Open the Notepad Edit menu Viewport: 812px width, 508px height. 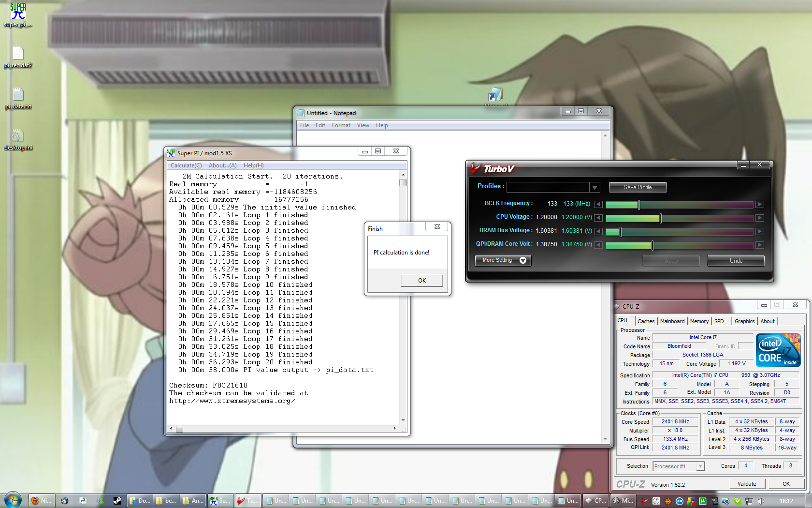(320, 125)
